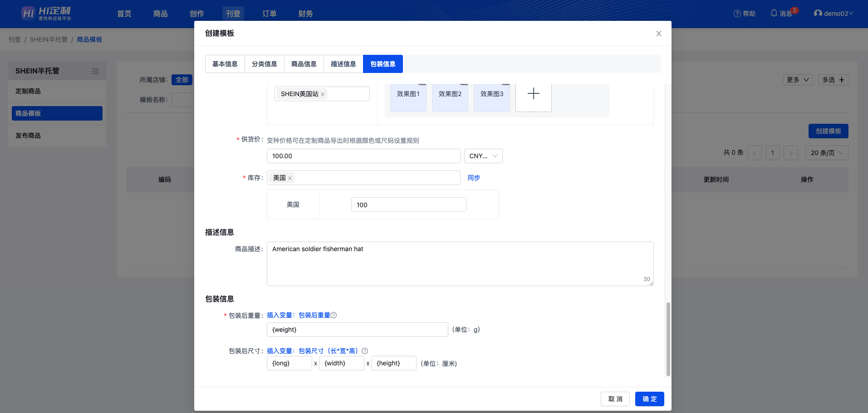Open 订单 in top navigation
This screenshot has height=413, width=868.
coord(270,14)
